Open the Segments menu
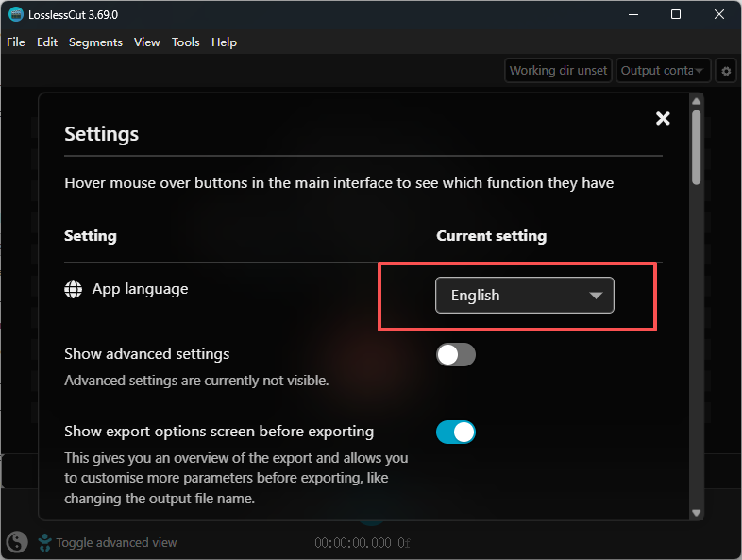The image size is (742, 560). pyautogui.click(x=95, y=42)
